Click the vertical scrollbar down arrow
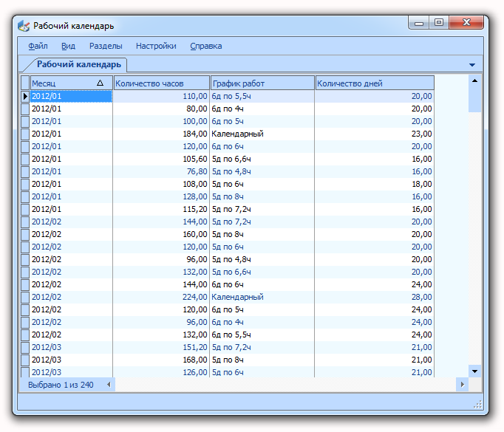Viewport: 504px width, 432px height. [474, 371]
